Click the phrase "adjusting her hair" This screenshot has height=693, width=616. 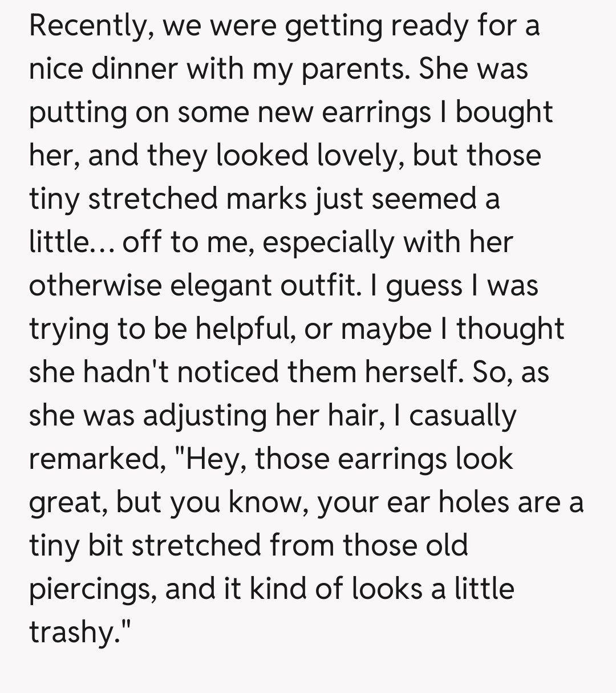[259, 416]
